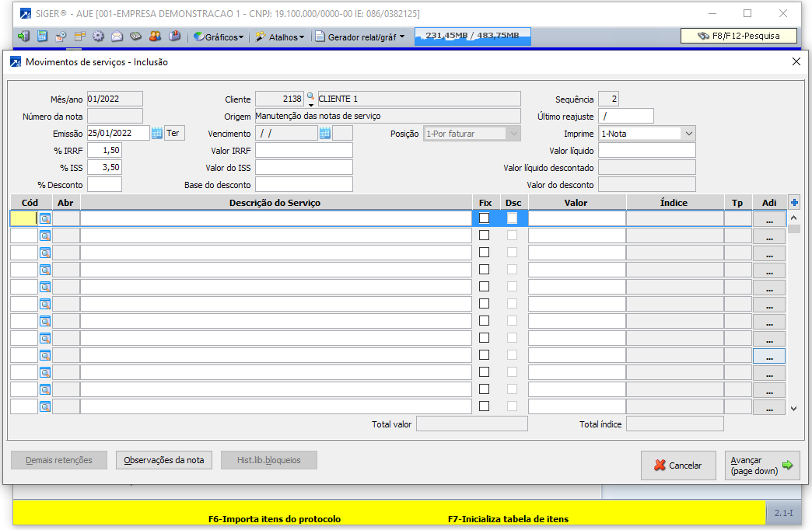Click the Valor column header
The image size is (812, 530).
pos(576,202)
